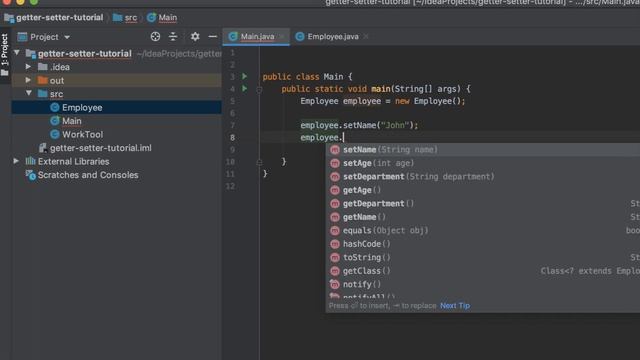The height and width of the screenshot is (360, 640).
Task: Choose equals(Object obj) completion
Action: [x=483, y=230]
